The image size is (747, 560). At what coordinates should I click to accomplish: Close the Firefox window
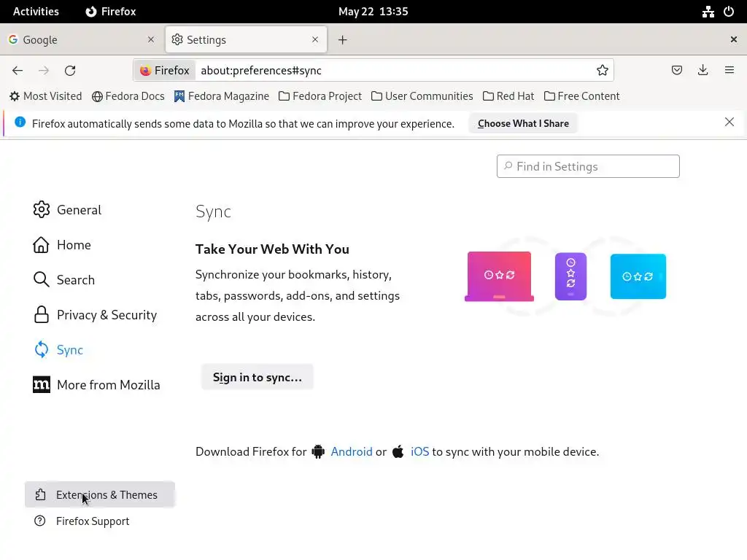[734, 39]
